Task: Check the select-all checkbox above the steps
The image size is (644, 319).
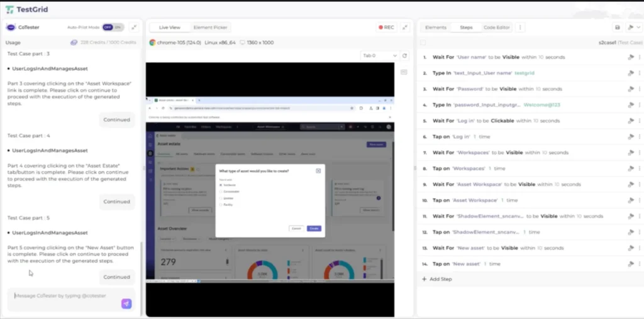Action: point(423,43)
